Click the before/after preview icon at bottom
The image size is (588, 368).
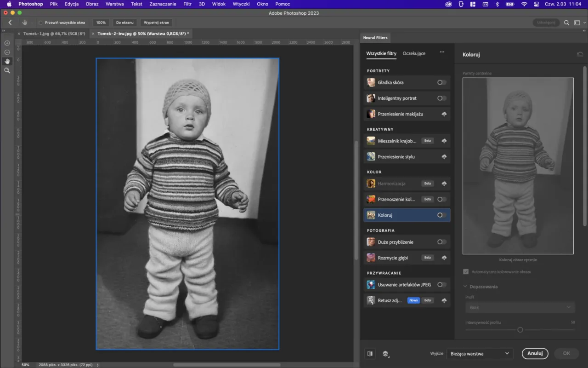click(370, 353)
